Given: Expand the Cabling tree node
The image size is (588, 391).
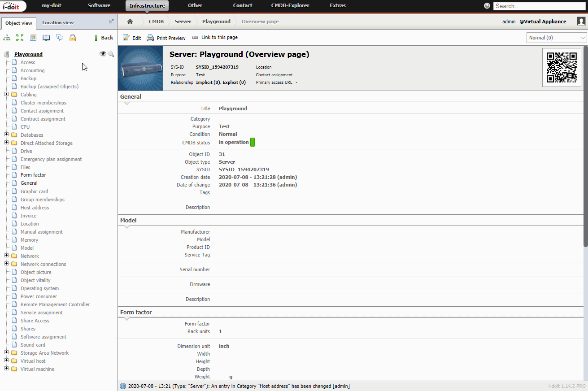Looking at the screenshot, I should coord(6,95).
